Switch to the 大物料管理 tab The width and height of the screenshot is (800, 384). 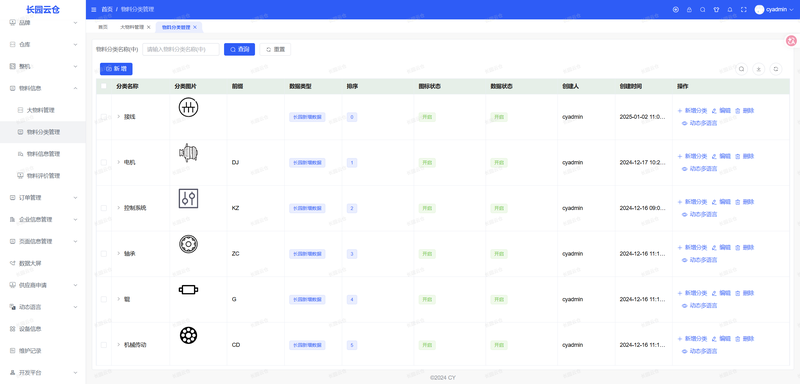click(x=132, y=27)
